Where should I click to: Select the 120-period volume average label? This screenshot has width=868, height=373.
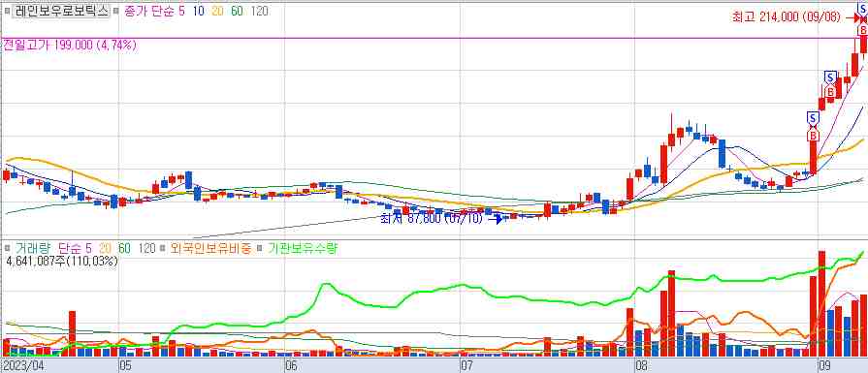(x=146, y=249)
